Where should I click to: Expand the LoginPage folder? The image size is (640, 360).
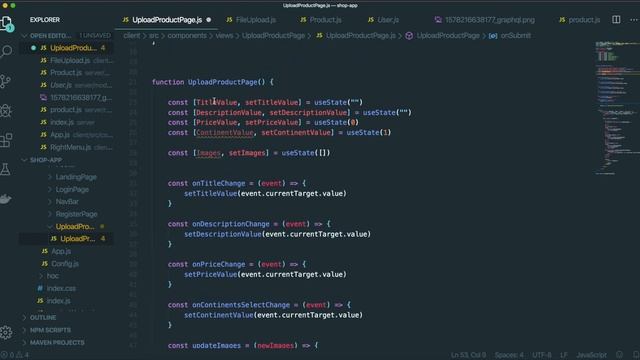point(72,189)
